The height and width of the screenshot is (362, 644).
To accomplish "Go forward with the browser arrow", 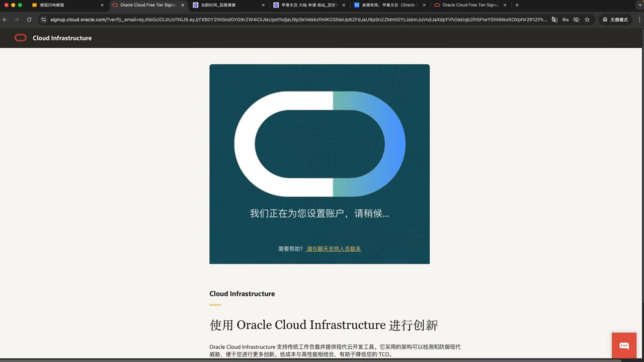I will 17,20.
